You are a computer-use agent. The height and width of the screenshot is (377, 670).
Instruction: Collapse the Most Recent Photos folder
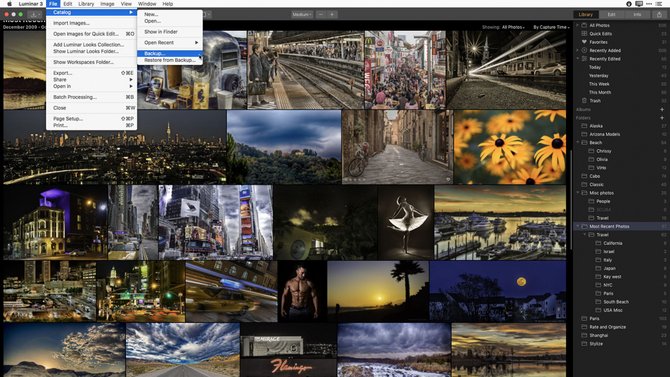coord(578,227)
